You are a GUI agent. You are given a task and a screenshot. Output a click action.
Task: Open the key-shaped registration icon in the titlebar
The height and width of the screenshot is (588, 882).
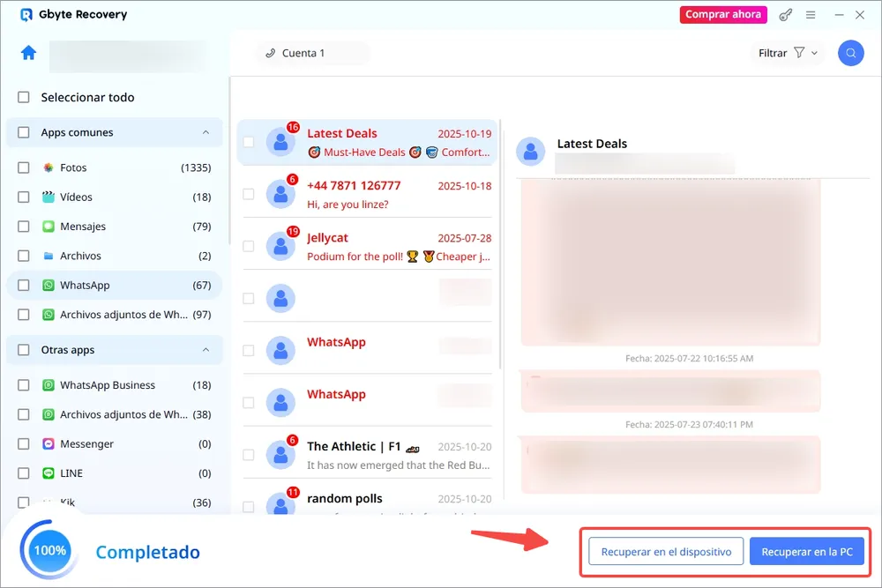[785, 14]
